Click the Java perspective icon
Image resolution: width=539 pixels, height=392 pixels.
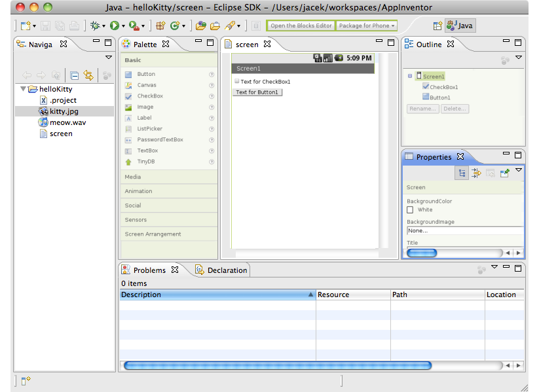458,26
